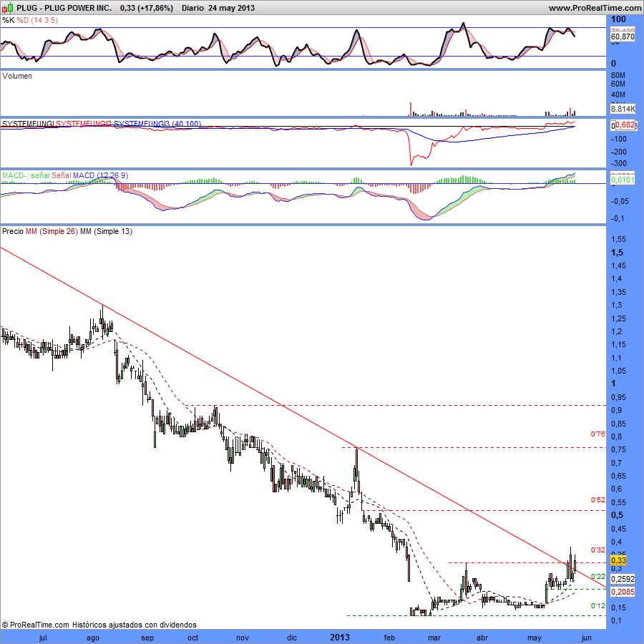This screenshot has width=644, height=644.
Task: Click the abr marker on time axis
Action: pyautogui.click(x=482, y=638)
